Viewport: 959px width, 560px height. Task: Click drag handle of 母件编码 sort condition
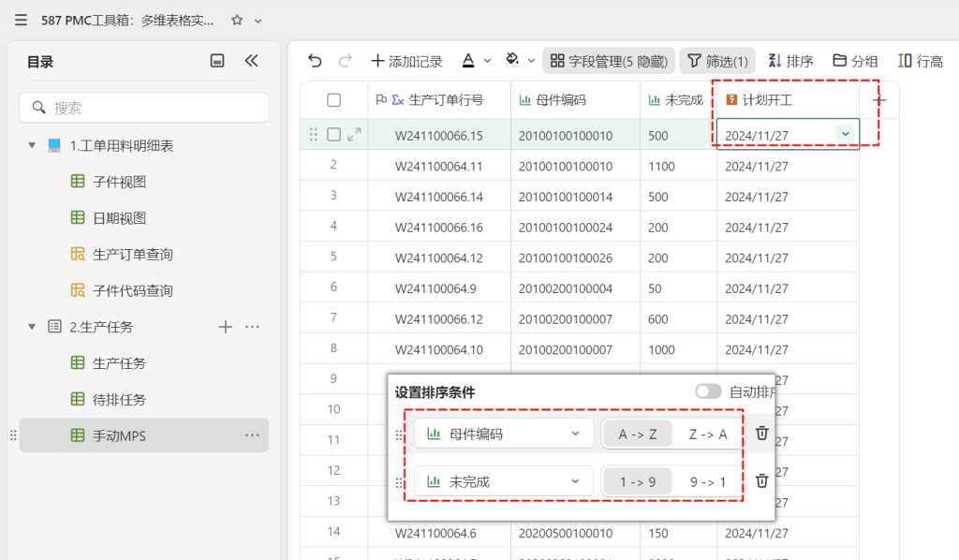click(x=399, y=435)
